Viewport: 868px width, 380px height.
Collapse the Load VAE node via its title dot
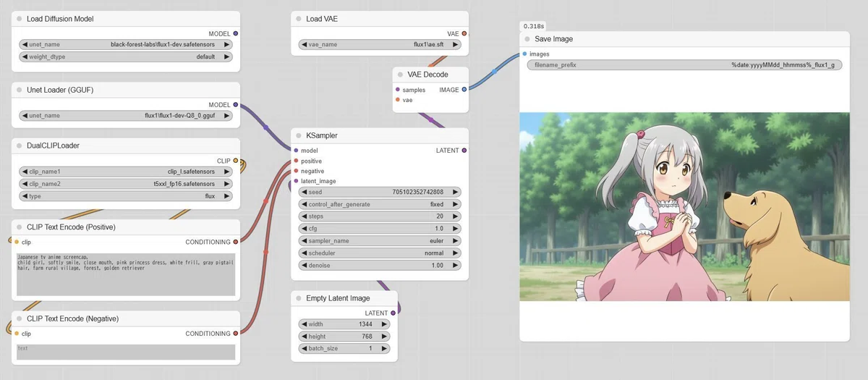pyautogui.click(x=299, y=19)
